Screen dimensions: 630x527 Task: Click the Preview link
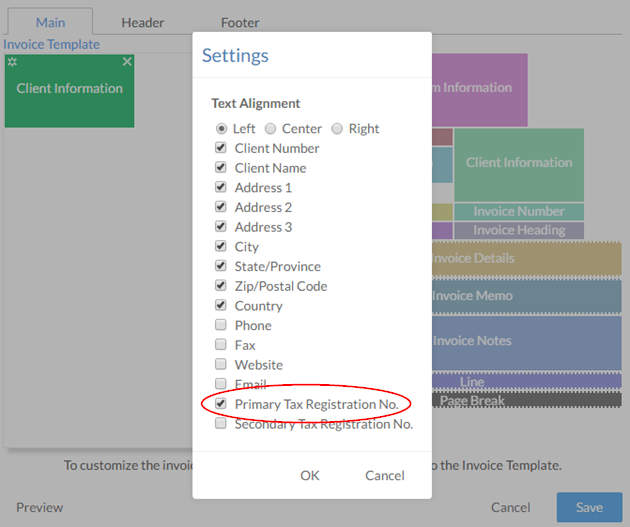39,507
